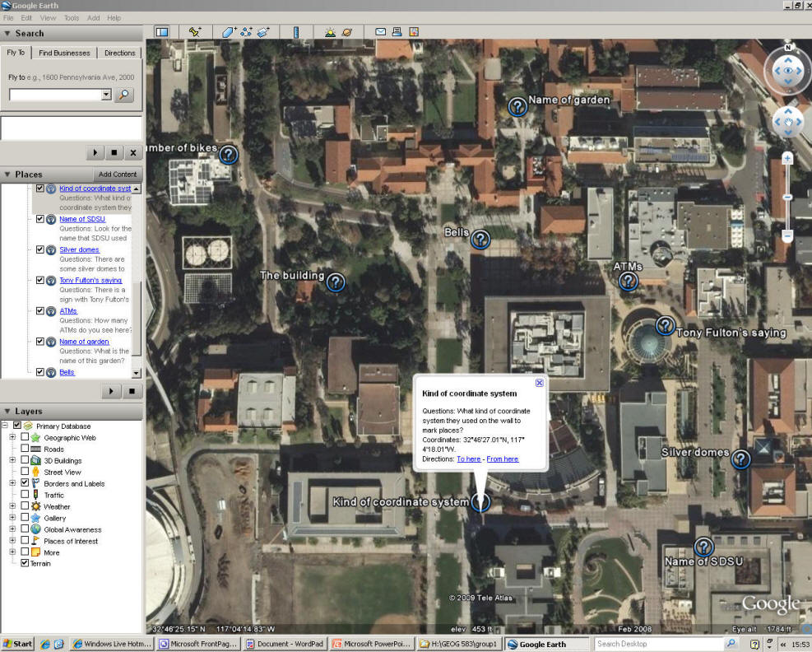
Task: Click the Bells placemark on map
Action: (x=480, y=239)
